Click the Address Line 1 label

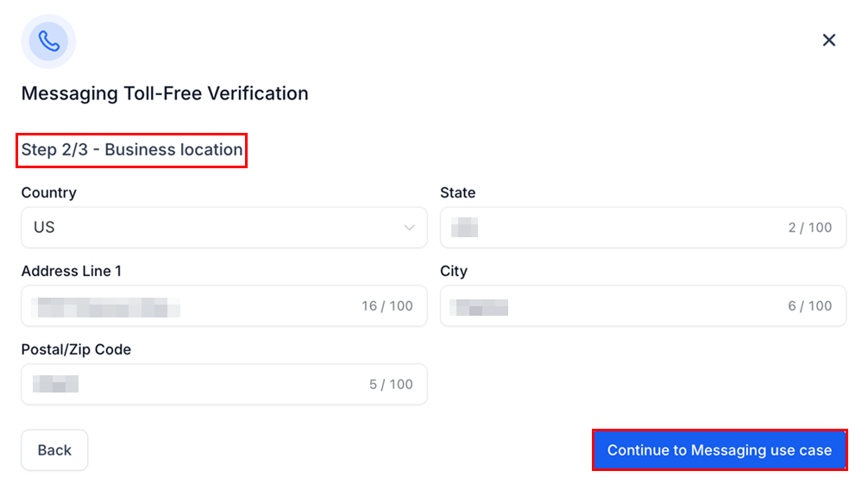(72, 272)
